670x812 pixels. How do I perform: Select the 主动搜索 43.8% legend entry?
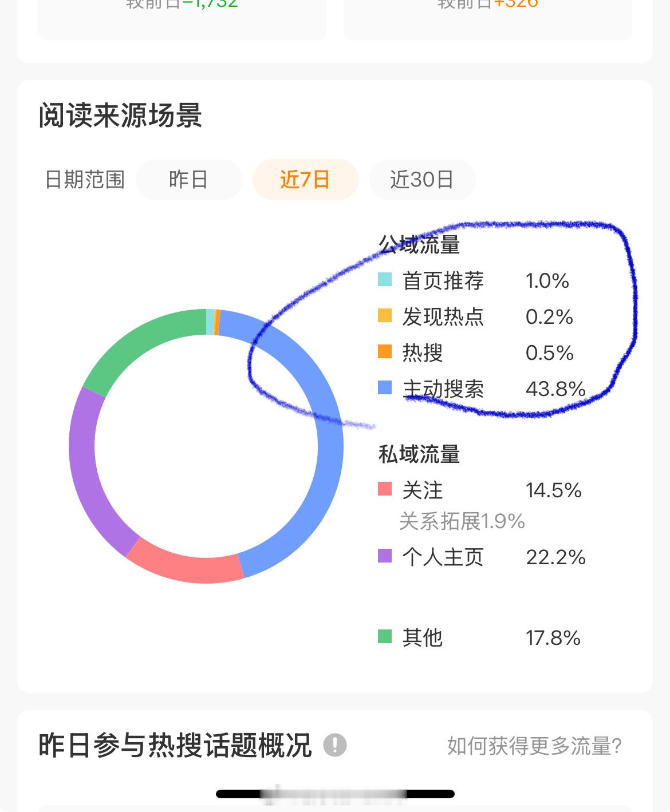point(482,389)
